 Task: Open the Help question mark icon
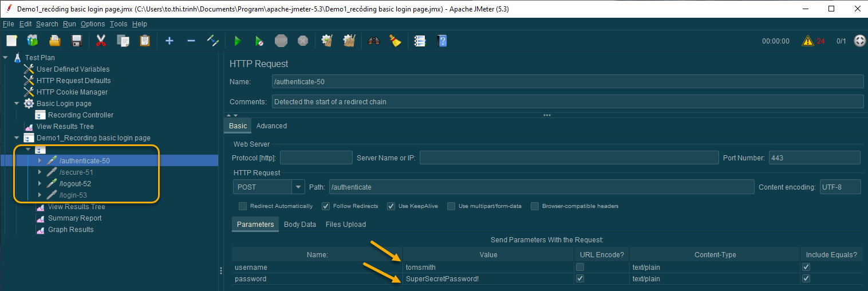442,41
